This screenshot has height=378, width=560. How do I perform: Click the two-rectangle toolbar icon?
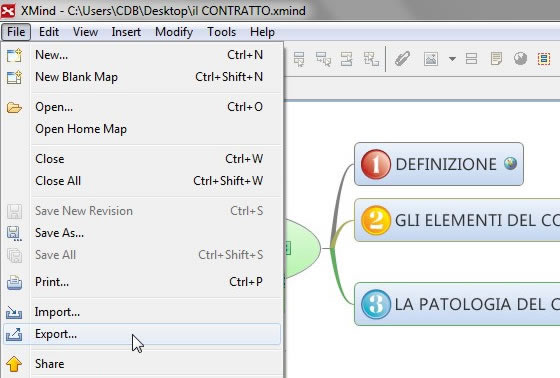pos(471,59)
